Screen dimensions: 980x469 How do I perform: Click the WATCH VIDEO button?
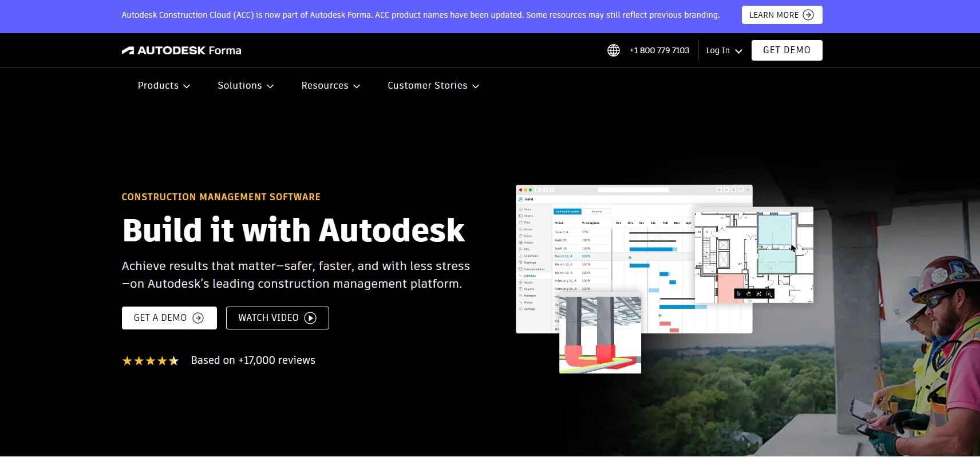pos(278,318)
